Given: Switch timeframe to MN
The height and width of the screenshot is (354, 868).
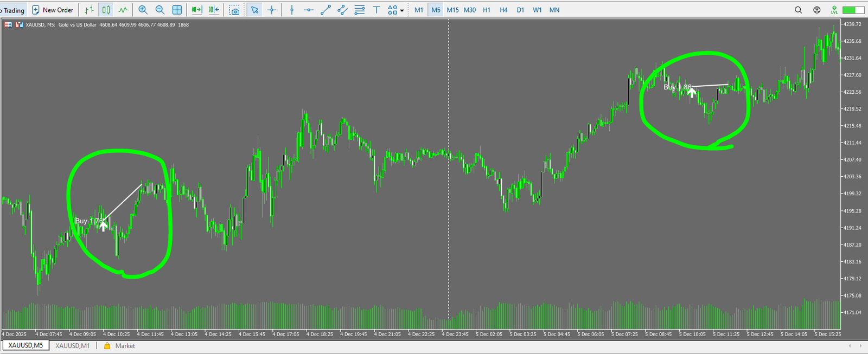Looking at the screenshot, I should pyautogui.click(x=554, y=10).
